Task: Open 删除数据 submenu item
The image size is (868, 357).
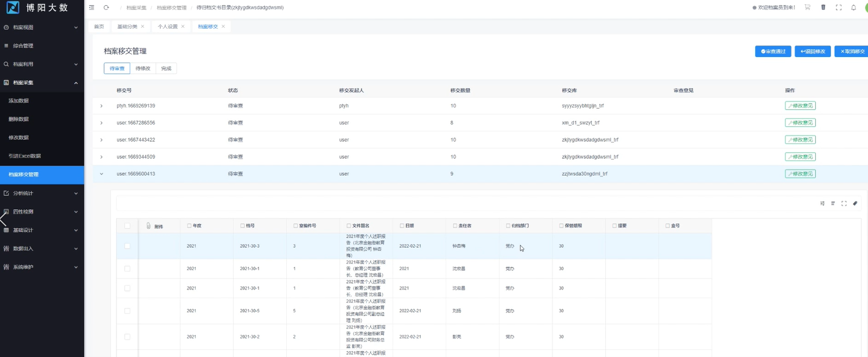Action: 42,119
